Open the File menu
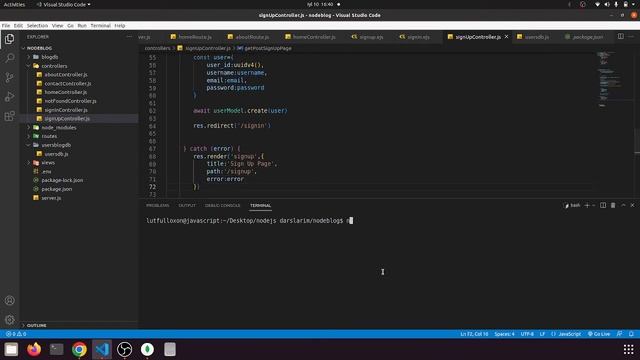Screen dimensions: 640x360 pos(6,25)
